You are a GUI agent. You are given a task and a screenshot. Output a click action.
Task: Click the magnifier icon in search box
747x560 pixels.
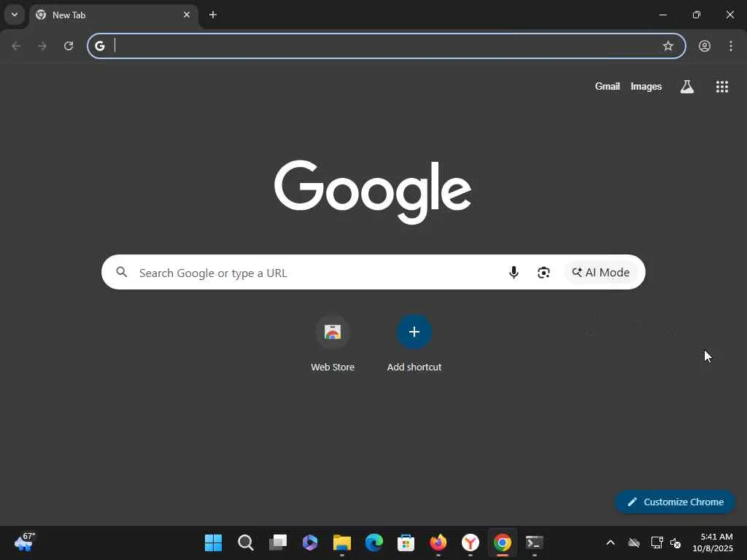[122, 272]
